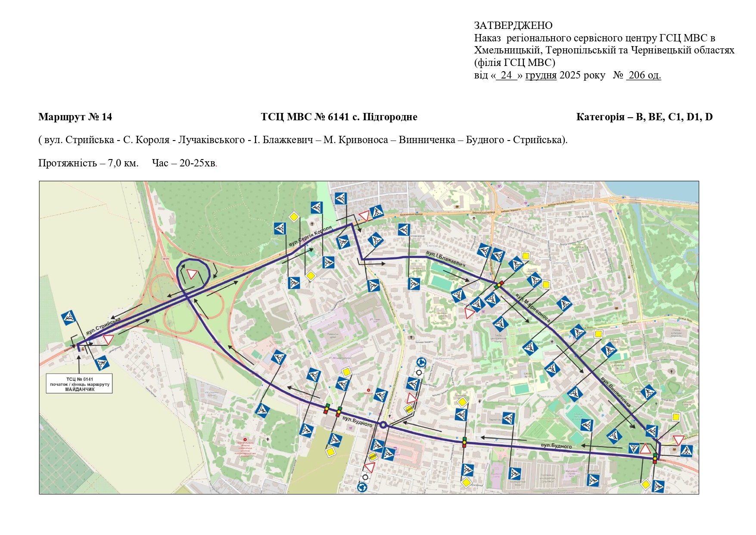Click the yield sign inside the interchange loop

(x=192, y=274)
